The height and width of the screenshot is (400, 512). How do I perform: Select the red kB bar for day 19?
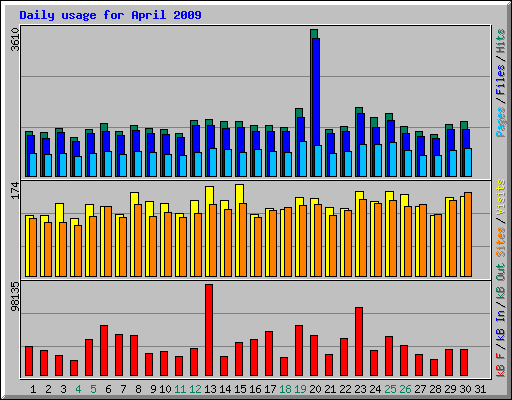click(299, 351)
